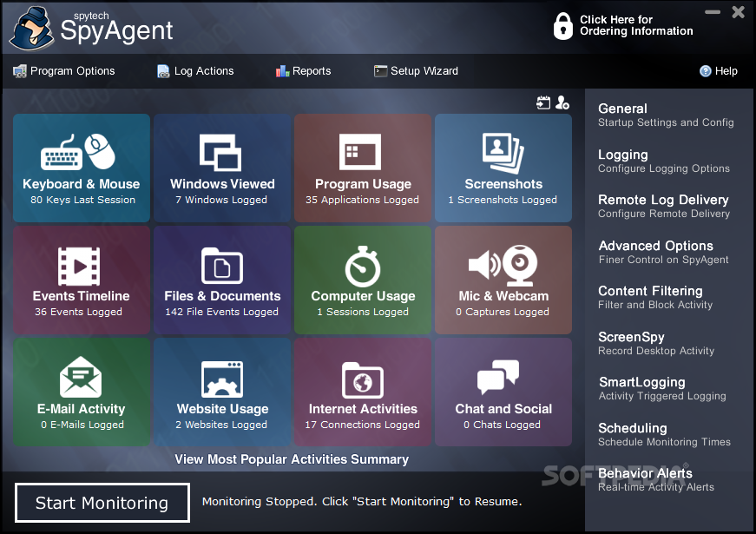Image resolution: width=756 pixels, height=534 pixels.
Task: Open the Program Options menu
Action: tap(64, 71)
